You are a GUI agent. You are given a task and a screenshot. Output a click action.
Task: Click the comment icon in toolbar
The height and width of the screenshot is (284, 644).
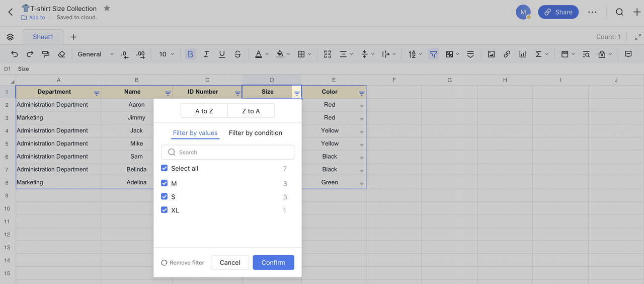pos(628,54)
